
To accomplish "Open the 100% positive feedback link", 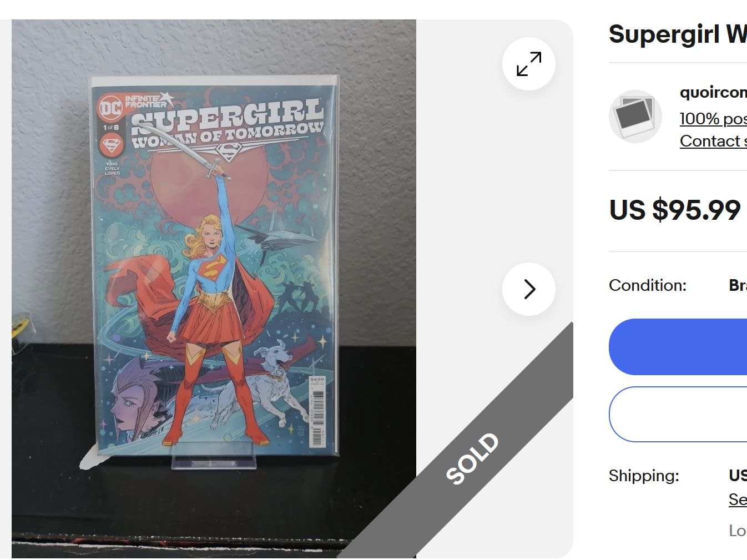I will pyautogui.click(x=713, y=118).
